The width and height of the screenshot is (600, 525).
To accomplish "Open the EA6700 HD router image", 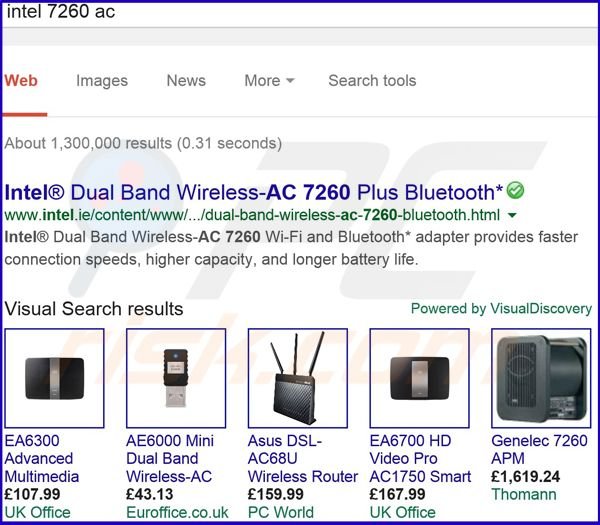I will coord(419,378).
